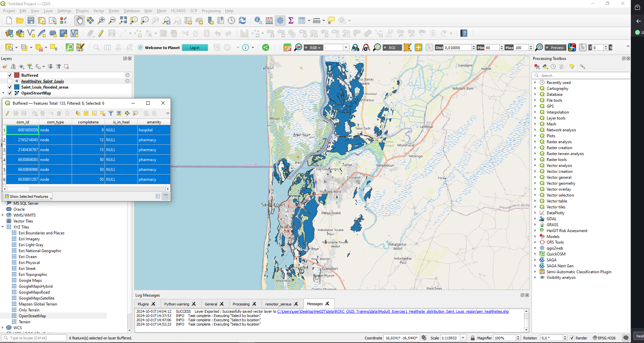Expand the Vector overlay toolbox group
Screen dimensions: 644x343
click(x=535, y=189)
